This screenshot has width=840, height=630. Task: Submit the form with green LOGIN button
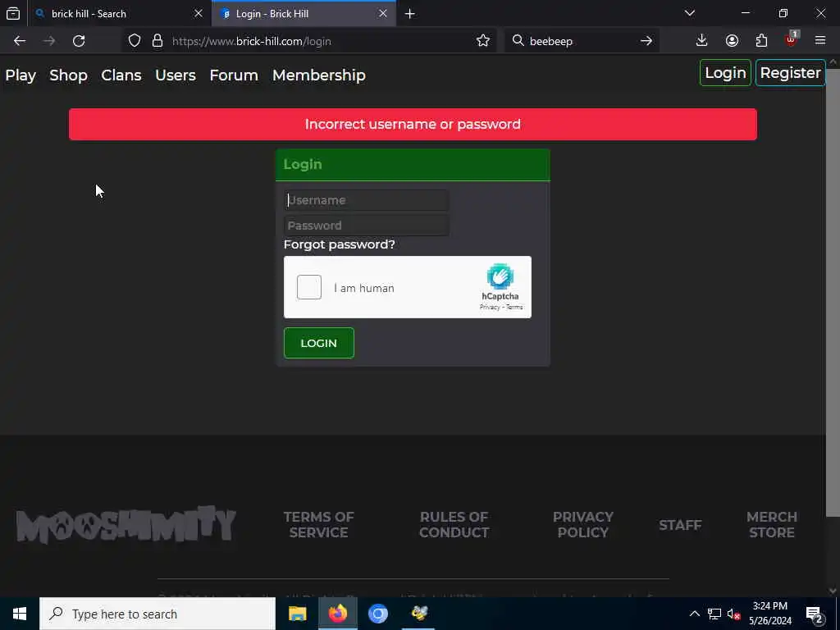tap(319, 343)
